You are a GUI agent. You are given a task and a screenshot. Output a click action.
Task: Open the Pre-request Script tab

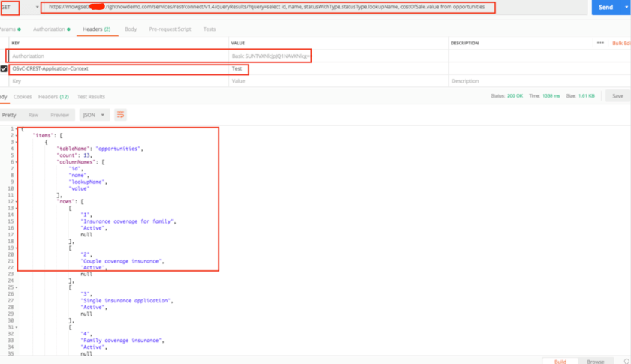pyautogui.click(x=170, y=29)
